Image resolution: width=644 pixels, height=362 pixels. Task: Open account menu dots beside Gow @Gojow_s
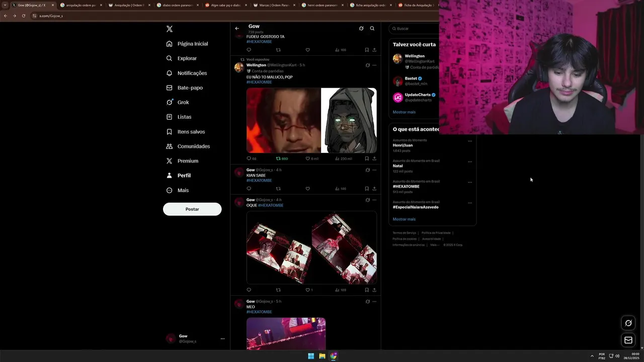click(222, 339)
